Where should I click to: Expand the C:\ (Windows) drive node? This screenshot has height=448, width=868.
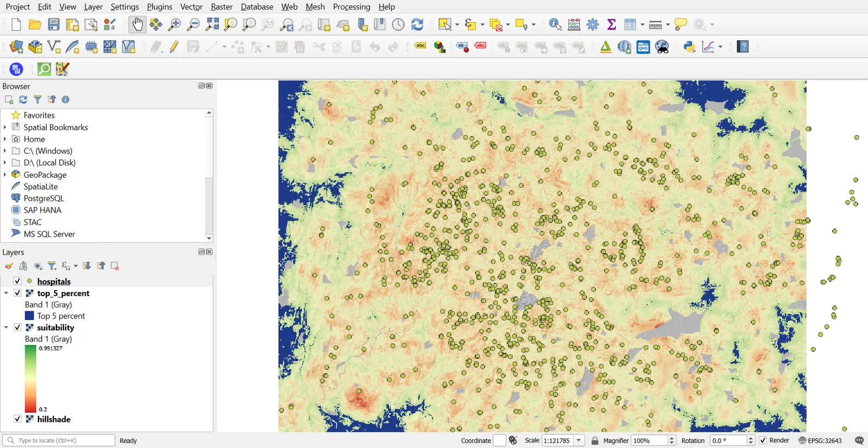5,151
